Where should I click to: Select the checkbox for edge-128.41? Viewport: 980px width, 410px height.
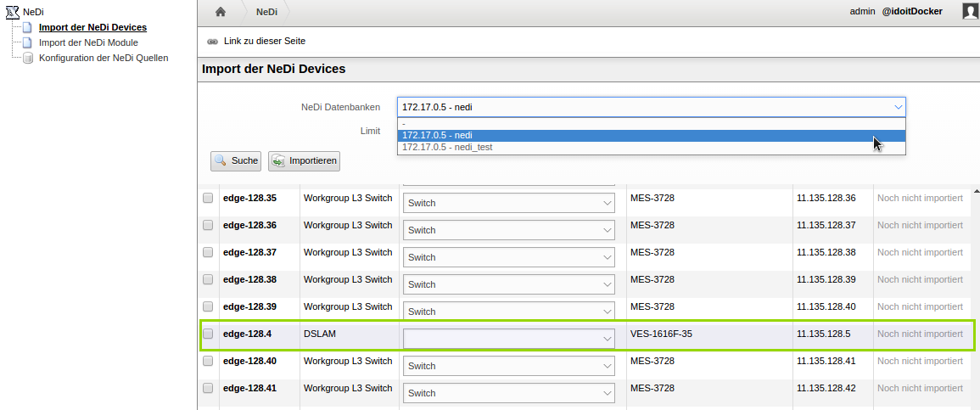208,389
